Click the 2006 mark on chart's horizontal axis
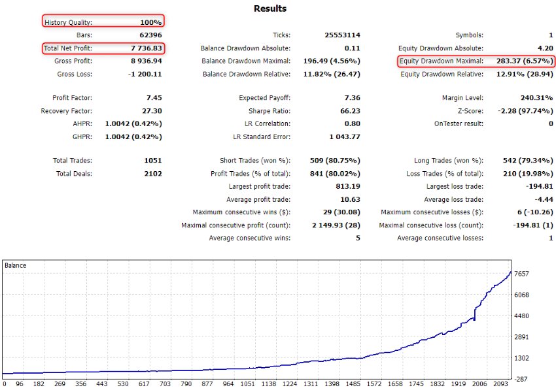The height and width of the screenshot is (392, 556). click(x=481, y=385)
